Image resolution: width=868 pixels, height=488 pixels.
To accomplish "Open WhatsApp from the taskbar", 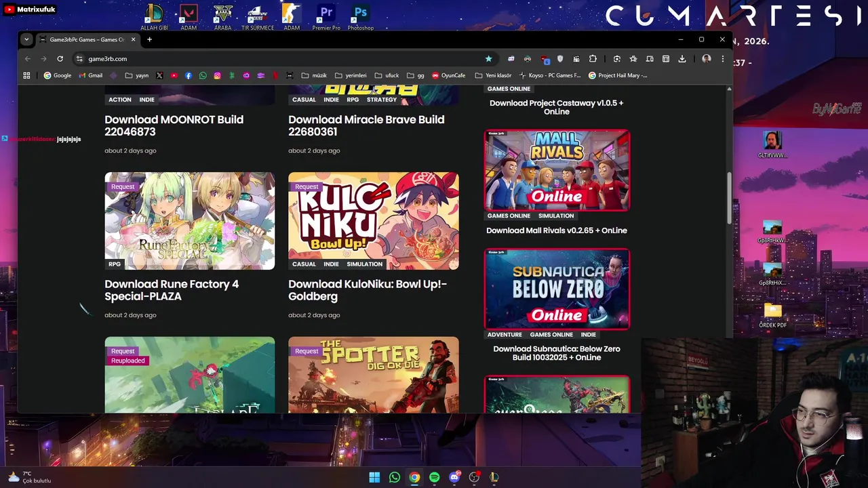I will (x=395, y=477).
